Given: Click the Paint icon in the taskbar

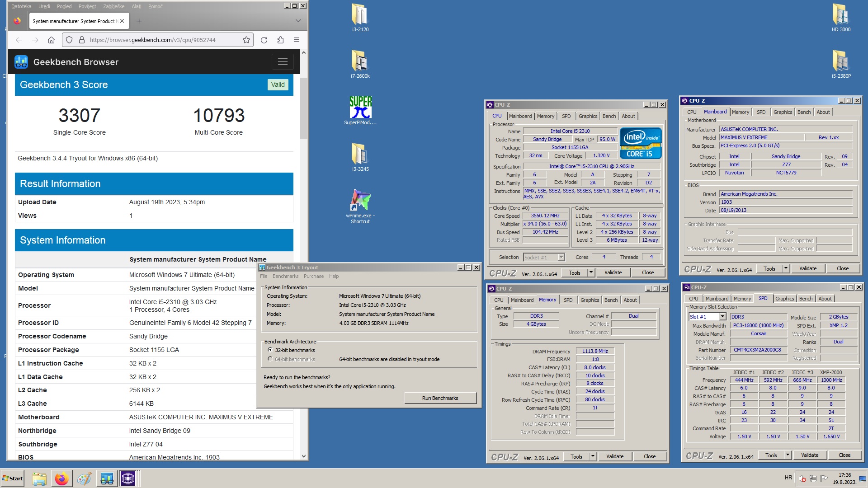Looking at the screenshot, I should click(84, 479).
